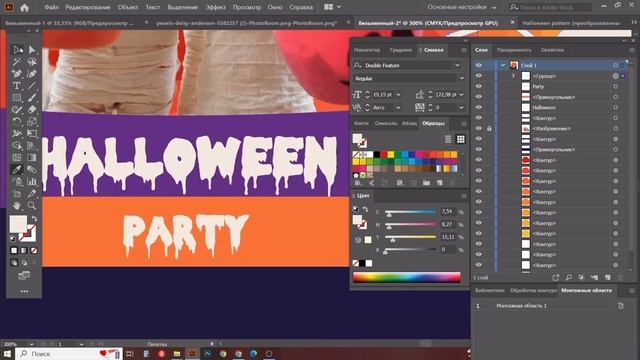Select the Shape Builder tool
Viewport: 640px width, 360px height.
point(17,145)
